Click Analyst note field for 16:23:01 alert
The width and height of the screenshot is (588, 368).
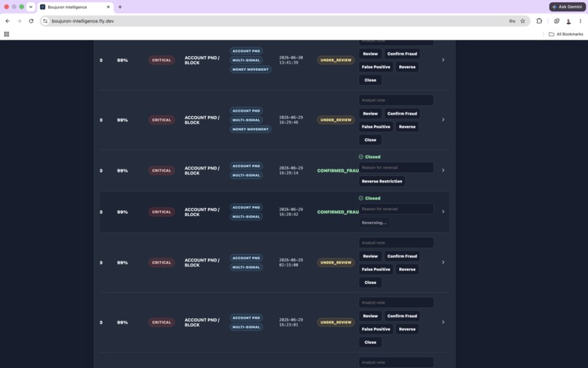(x=396, y=302)
